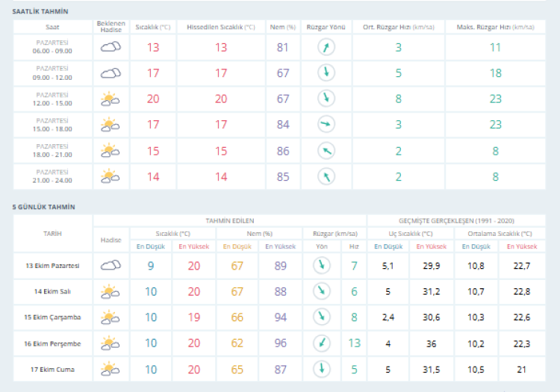Select the partly sunny icon for 12.00 - 15.00

(111, 99)
